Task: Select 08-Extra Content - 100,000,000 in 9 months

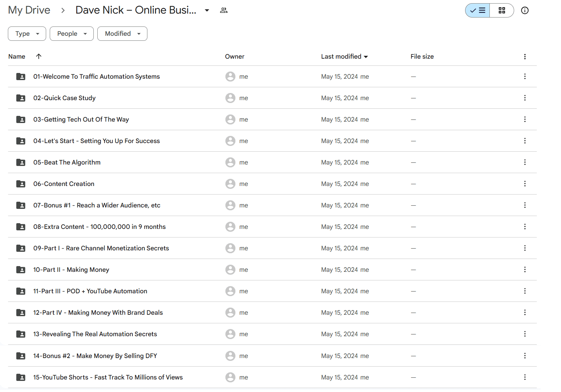Action: [272, 227]
